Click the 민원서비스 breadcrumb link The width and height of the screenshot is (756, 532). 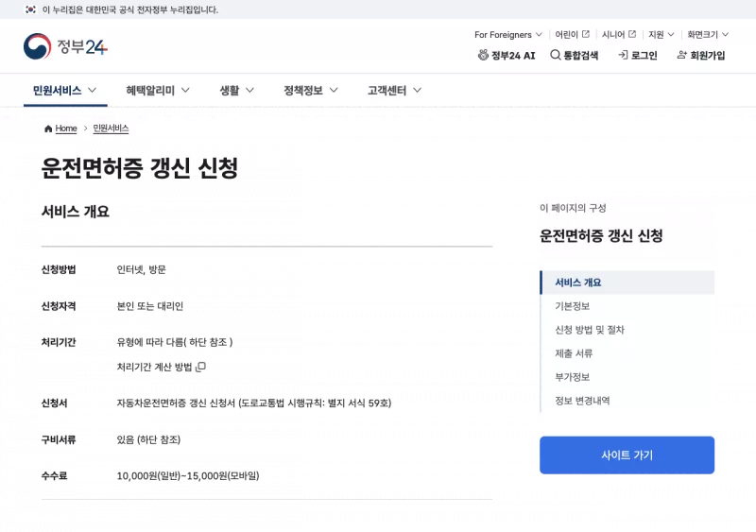coord(111,129)
